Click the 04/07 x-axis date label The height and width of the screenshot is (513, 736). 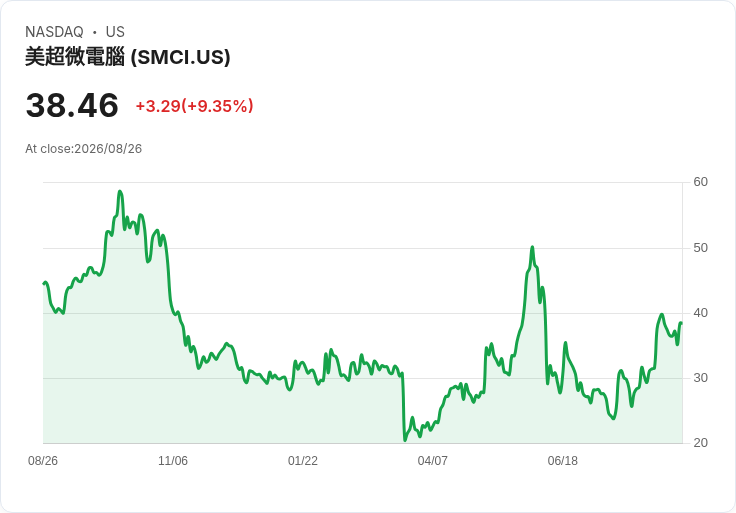(432, 461)
